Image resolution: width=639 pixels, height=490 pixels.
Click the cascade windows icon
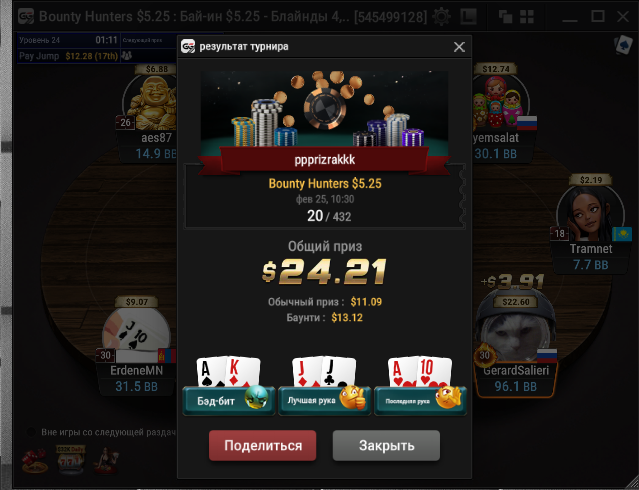pos(505,17)
